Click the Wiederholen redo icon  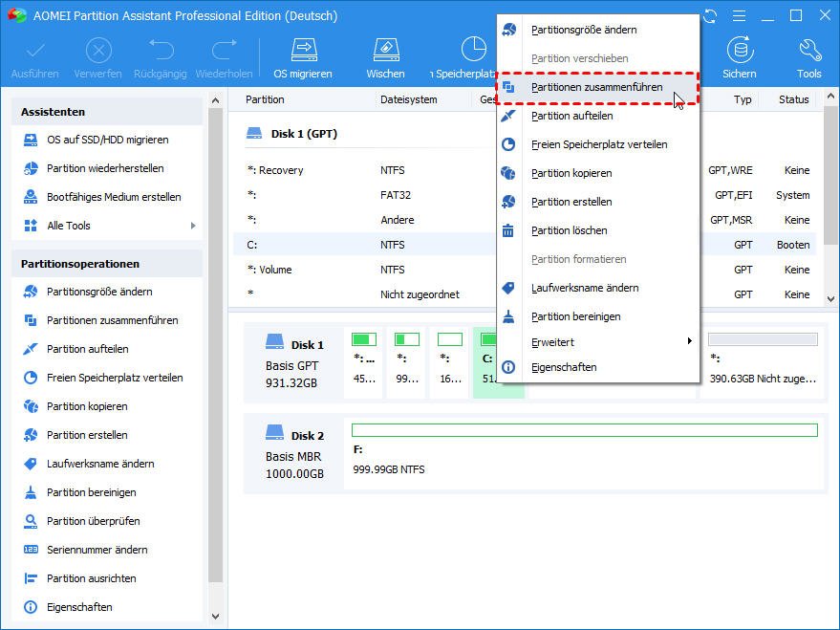point(224,50)
